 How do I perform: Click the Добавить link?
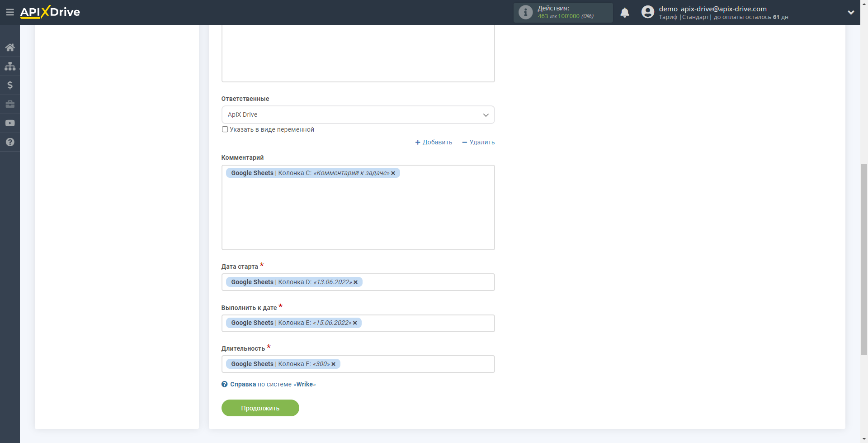434,142
